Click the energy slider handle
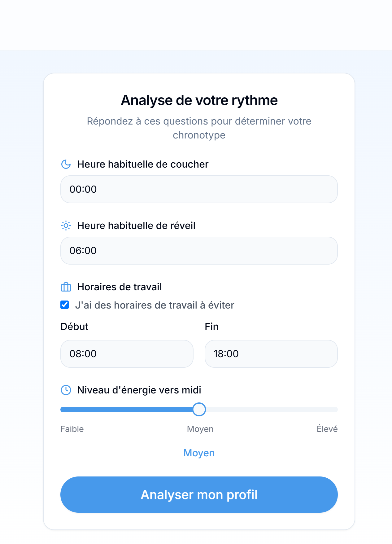This screenshot has height=544, width=392. coord(199,409)
